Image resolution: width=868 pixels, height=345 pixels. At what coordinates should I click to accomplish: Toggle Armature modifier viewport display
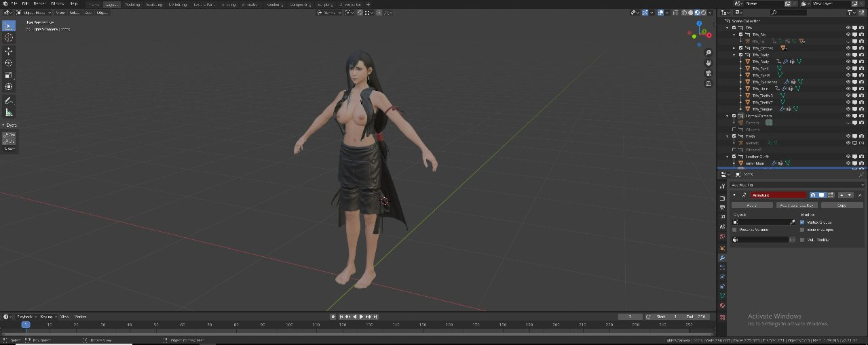[821, 195]
